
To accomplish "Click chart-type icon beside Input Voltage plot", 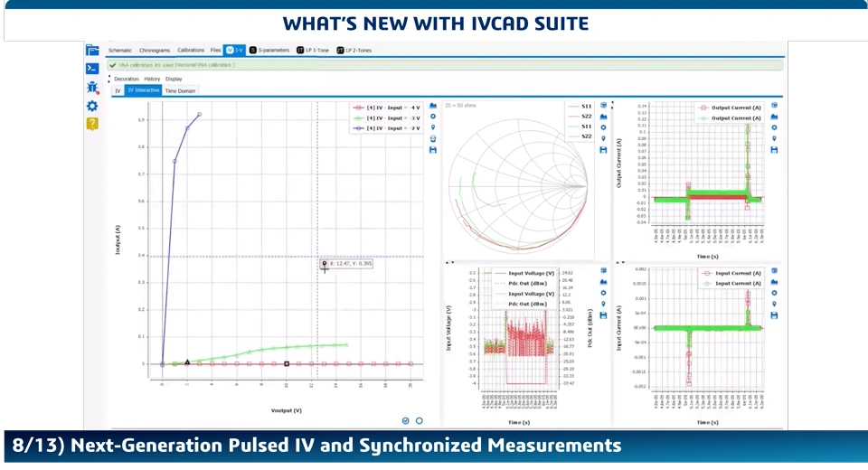I will (x=603, y=282).
